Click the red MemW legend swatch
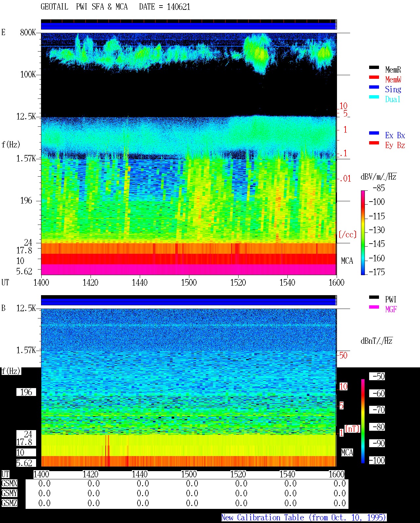 pos(374,77)
